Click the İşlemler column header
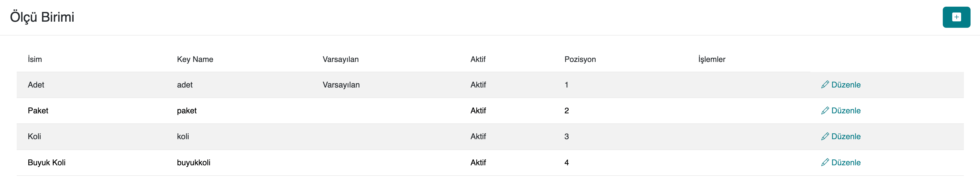 click(711, 59)
